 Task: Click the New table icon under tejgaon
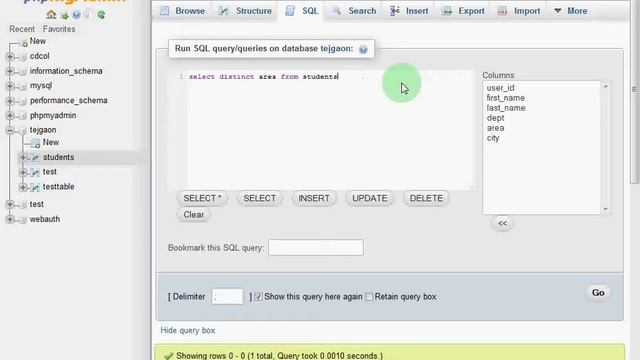[x=35, y=143]
